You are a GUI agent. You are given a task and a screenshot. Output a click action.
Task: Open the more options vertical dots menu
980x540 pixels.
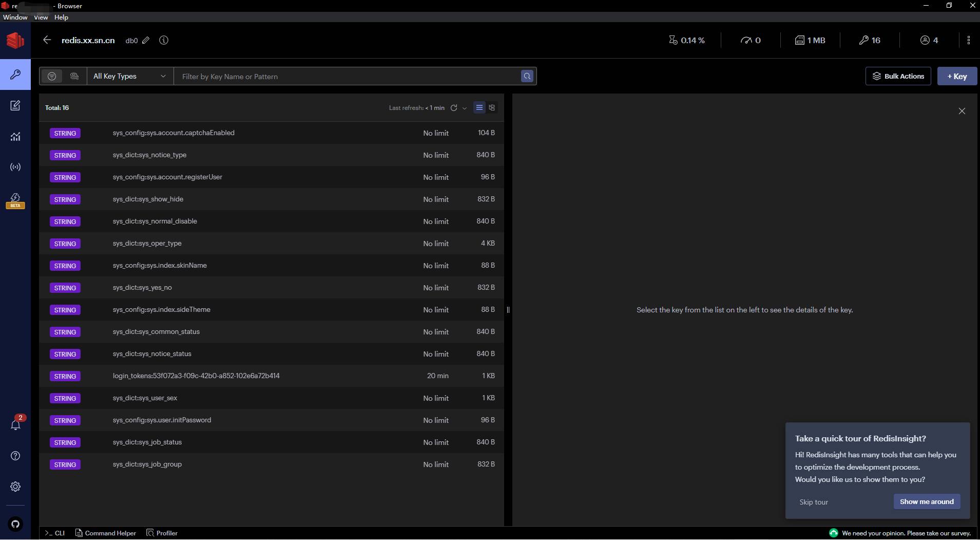click(969, 40)
